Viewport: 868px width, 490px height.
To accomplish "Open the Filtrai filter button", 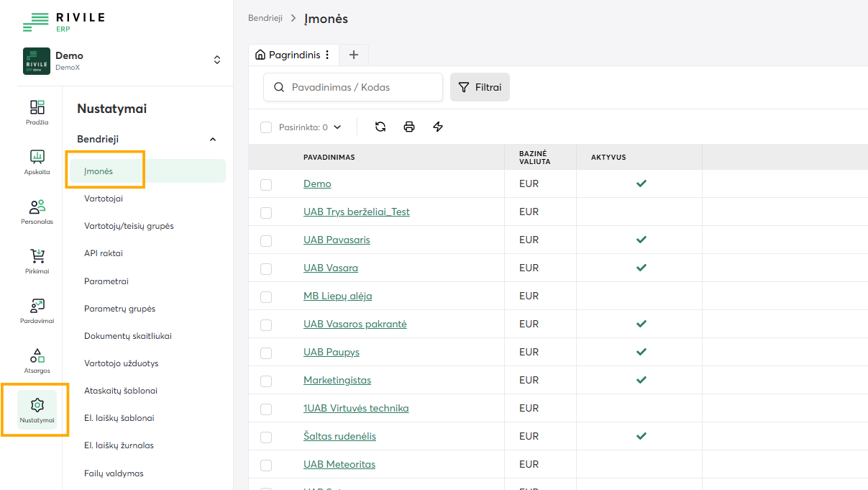I will (x=480, y=87).
